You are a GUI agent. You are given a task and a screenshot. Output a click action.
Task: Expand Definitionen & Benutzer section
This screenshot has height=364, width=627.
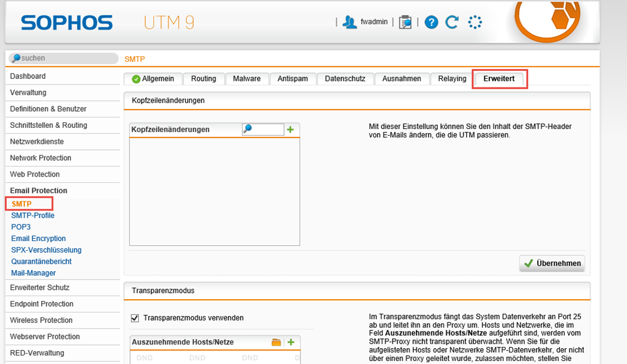(48, 109)
